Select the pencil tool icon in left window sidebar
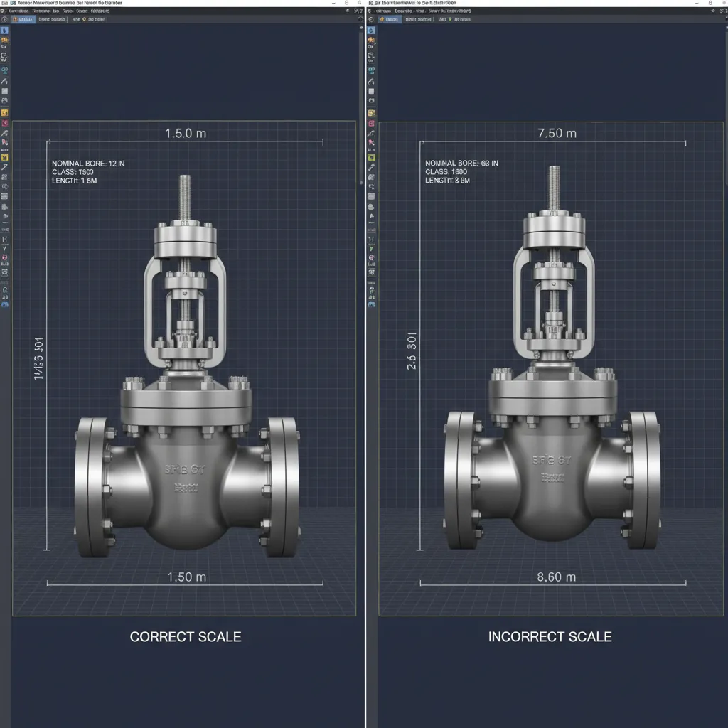 click(4, 167)
